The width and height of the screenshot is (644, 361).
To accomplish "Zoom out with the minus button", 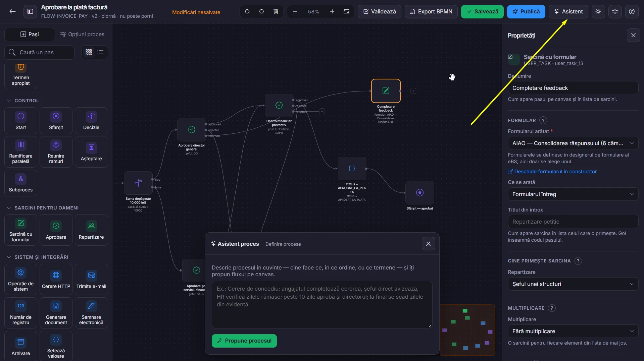I will point(295,11).
